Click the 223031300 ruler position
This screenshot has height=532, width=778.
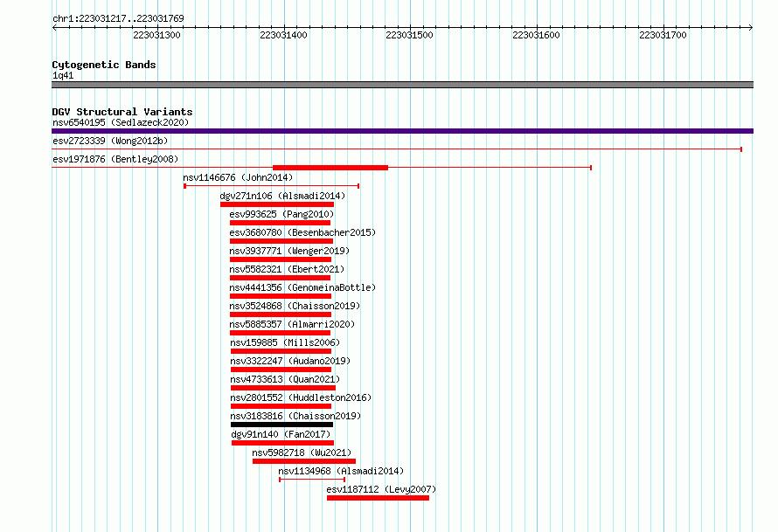click(x=156, y=35)
